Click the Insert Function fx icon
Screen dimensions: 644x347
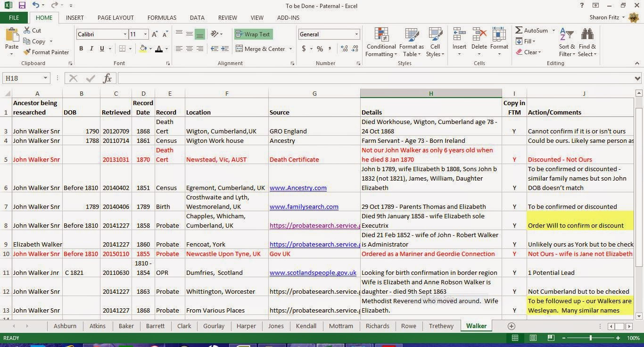click(x=107, y=78)
